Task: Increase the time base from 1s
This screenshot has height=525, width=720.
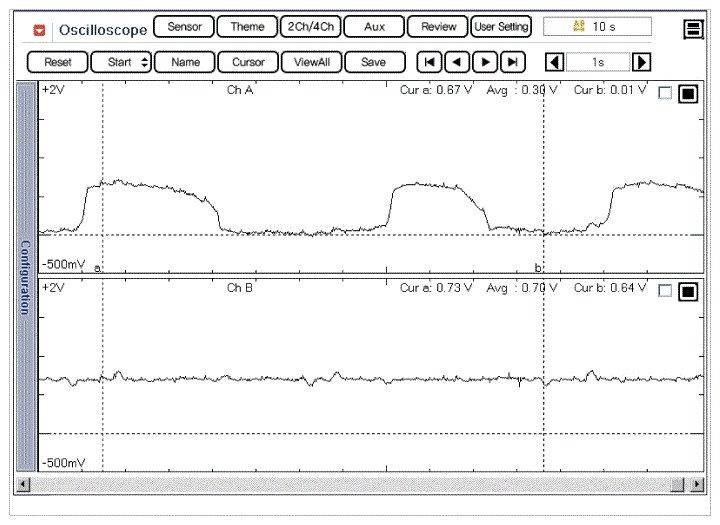Action: click(642, 62)
